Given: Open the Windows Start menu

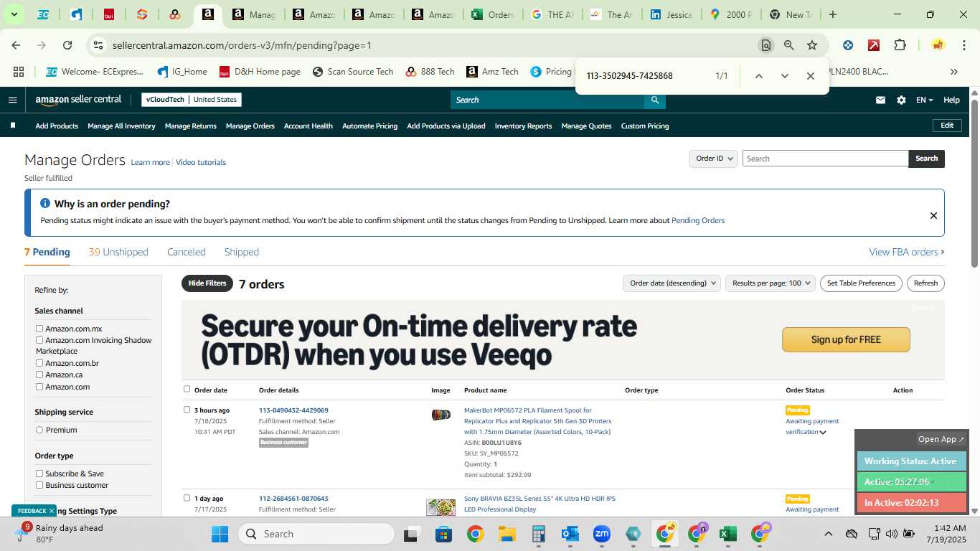Looking at the screenshot, I should point(220,534).
